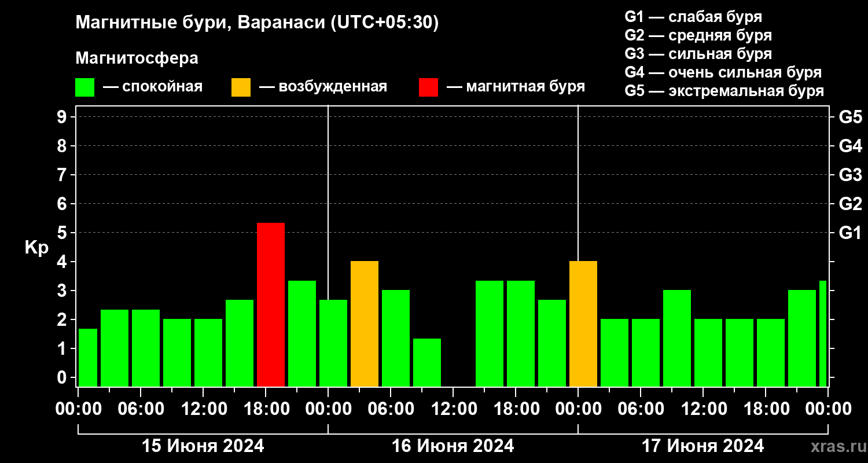Click the 'G3 — сильная буря' description
Viewport: 868px width, 463px height.
698,54
